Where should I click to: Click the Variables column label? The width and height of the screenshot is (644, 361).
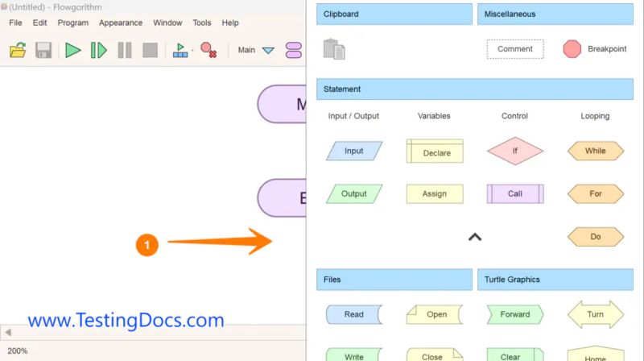pos(434,116)
